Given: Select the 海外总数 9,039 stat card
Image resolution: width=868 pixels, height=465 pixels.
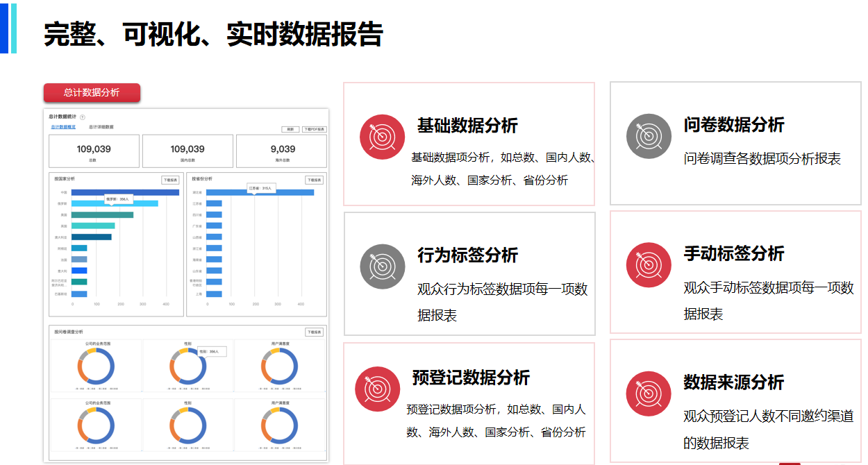Looking at the screenshot, I should [x=282, y=151].
